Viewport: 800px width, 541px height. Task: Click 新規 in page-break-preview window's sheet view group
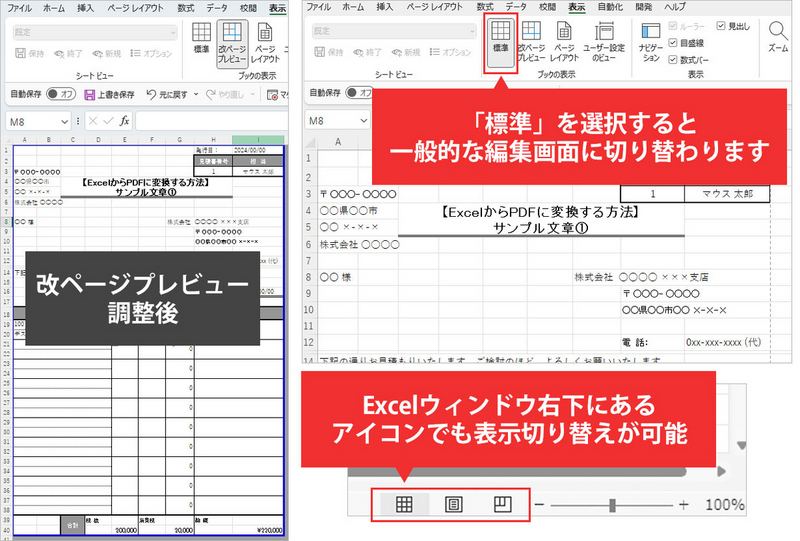107,53
